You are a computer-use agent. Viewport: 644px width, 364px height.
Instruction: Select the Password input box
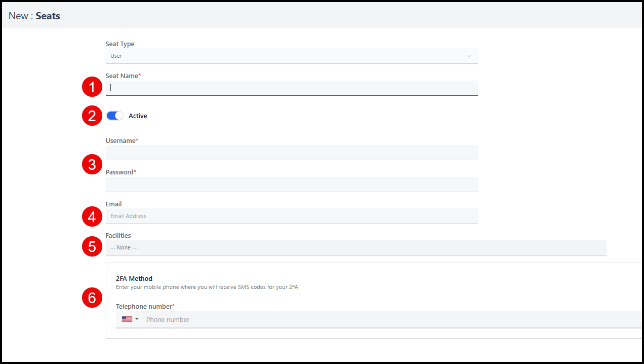(x=291, y=185)
